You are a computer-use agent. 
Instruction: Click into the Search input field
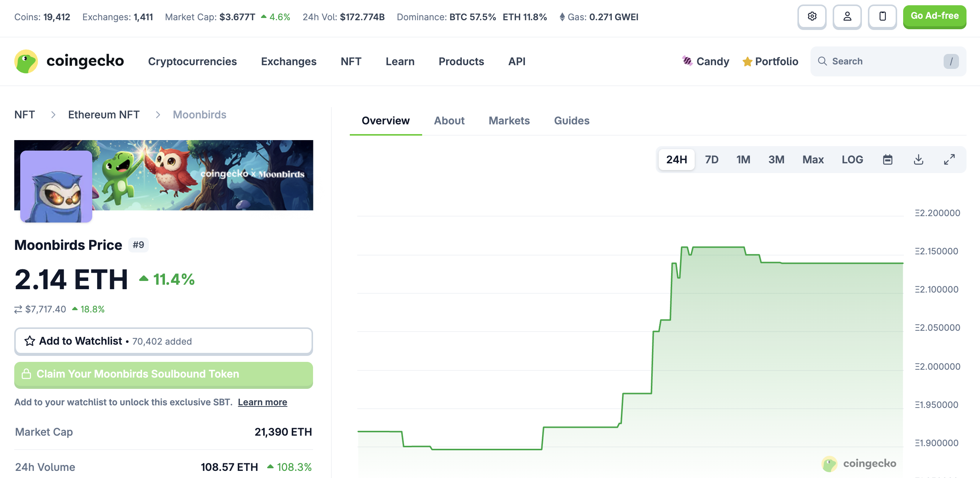pyautogui.click(x=883, y=61)
